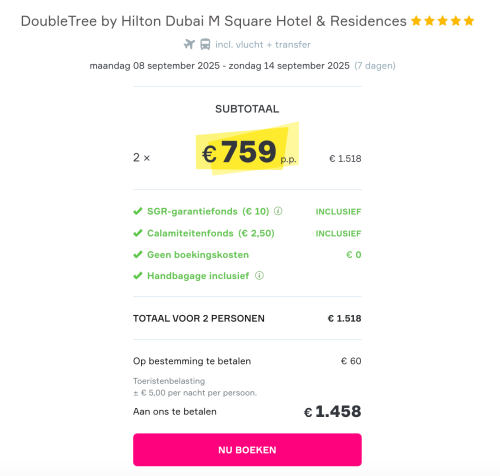Click the travel dates line
Screen dimensions: 500x476
(x=220, y=66)
